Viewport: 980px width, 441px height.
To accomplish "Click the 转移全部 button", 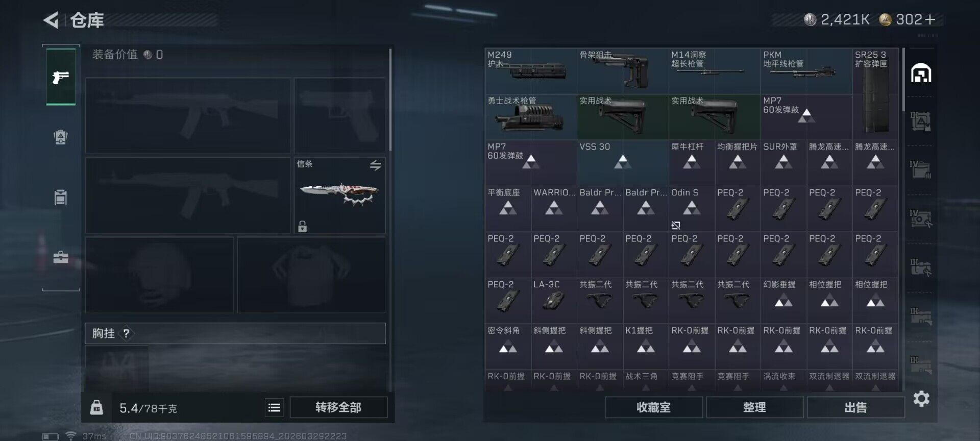I will pyautogui.click(x=338, y=407).
